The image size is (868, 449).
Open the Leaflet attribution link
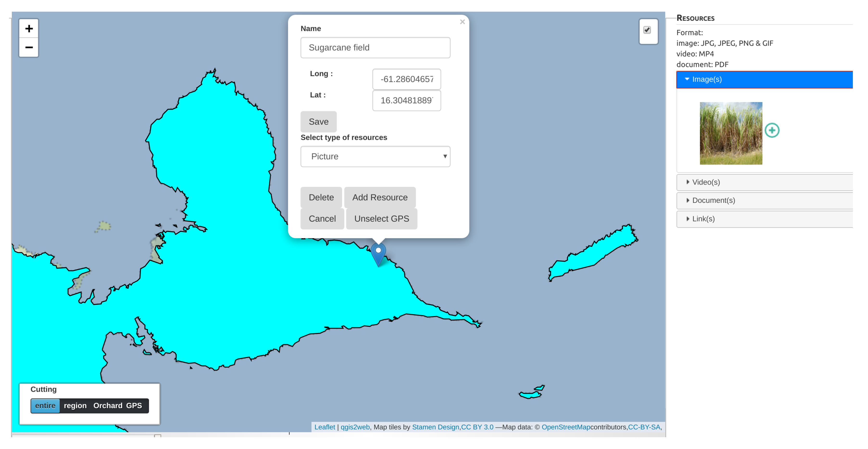(325, 427)
